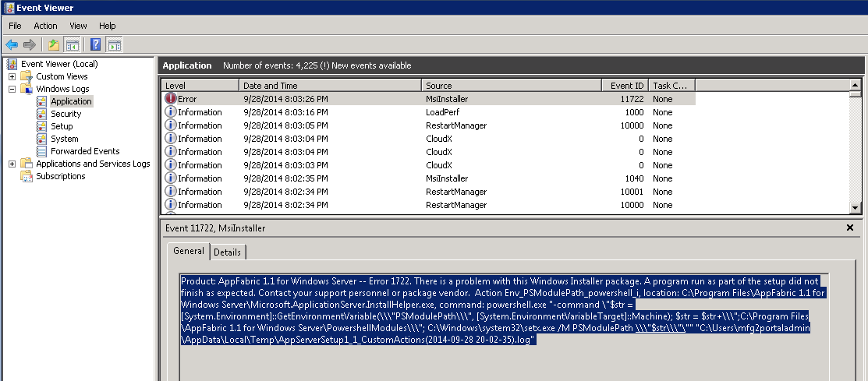868x381 pixels.
Task: Click the Forwarded Events log icon
Action: click(x=41, y=151)
